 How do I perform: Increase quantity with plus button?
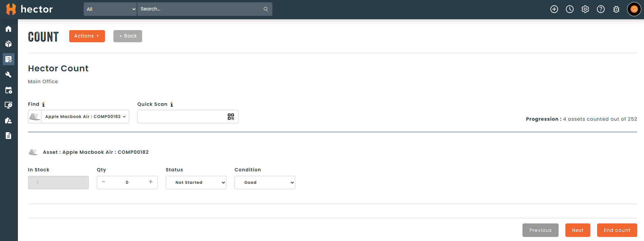tap(151, 182)
